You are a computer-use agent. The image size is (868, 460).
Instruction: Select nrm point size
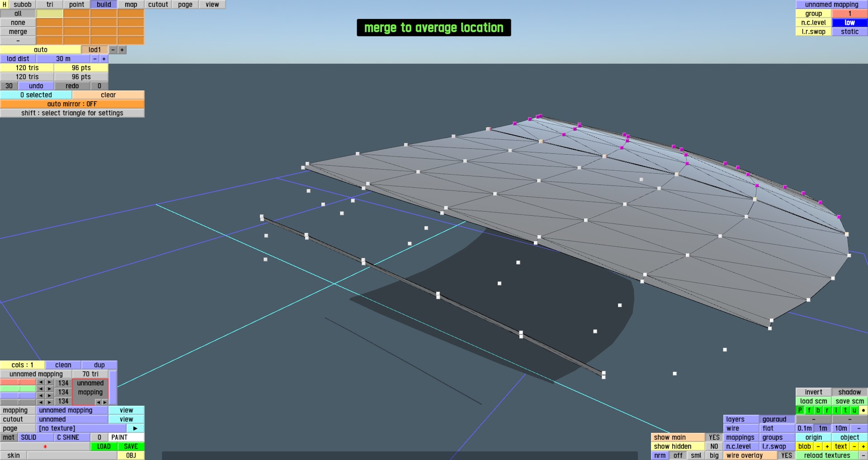660,455
